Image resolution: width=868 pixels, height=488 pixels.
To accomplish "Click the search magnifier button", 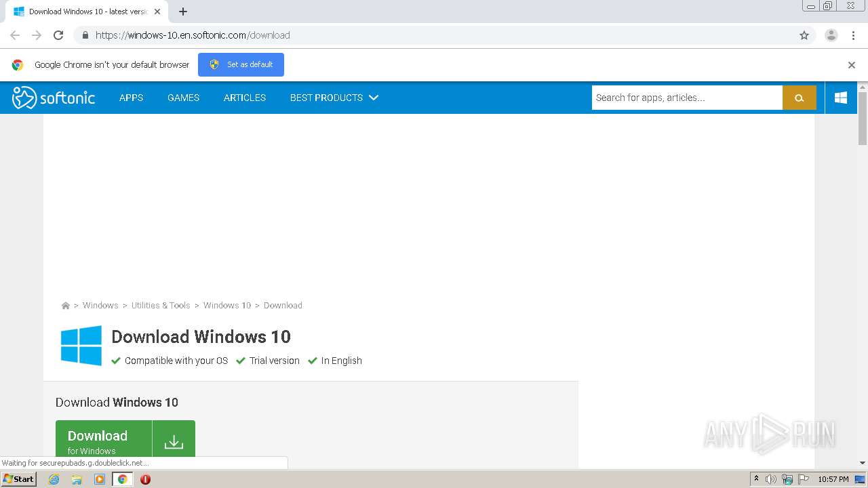I will pyautogui.click(x=800, y=98).
